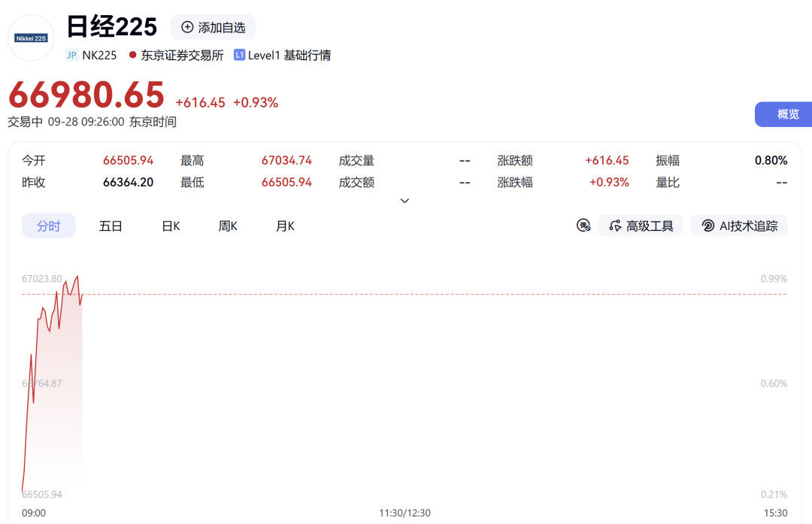The image size is (812, 524).
Task: Switch to the 五日 chart tab
Action: pyautogui.click(x=111, y=226)
